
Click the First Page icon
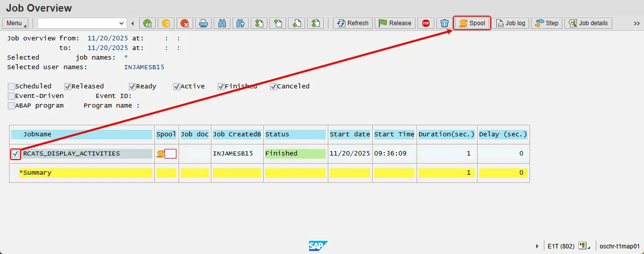tap(259, 23)
